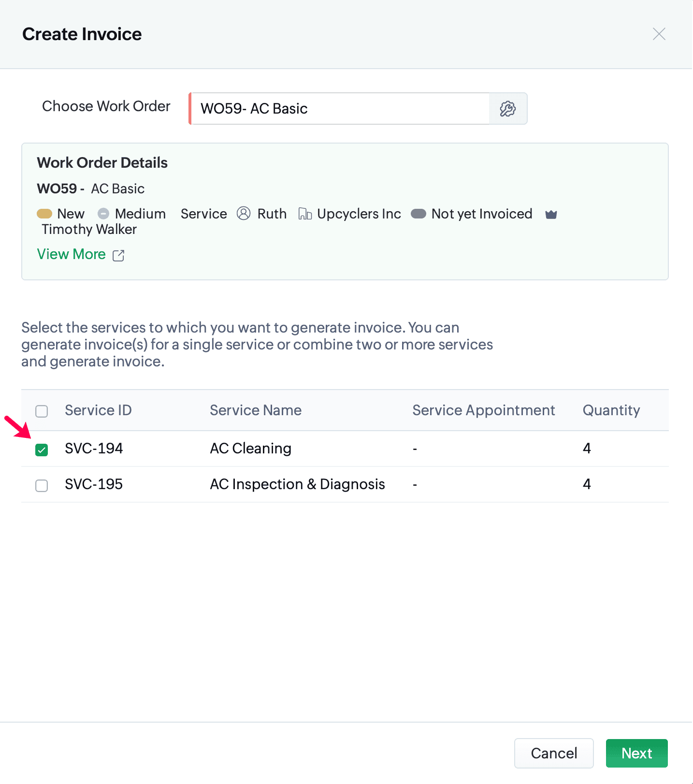This screenshot has width=693, height=784.
Task: Click the Service ID column header
Action: (x=98, y=410)
